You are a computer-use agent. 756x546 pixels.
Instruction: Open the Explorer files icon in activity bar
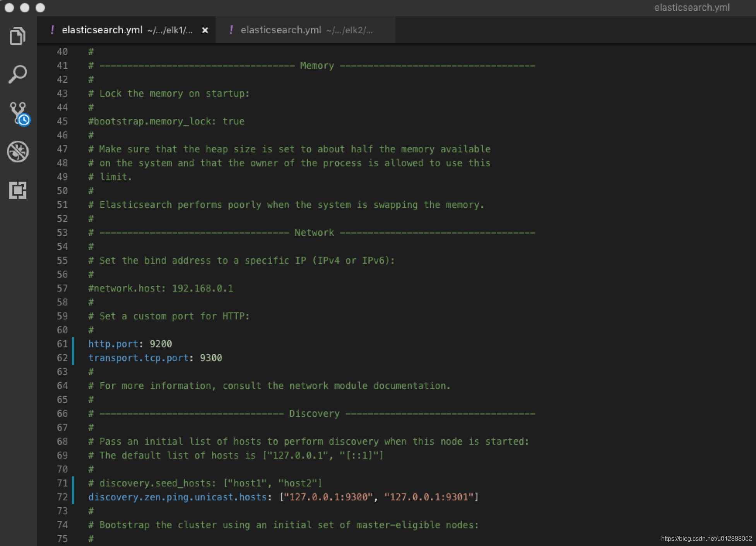click(x=17, y=36)
